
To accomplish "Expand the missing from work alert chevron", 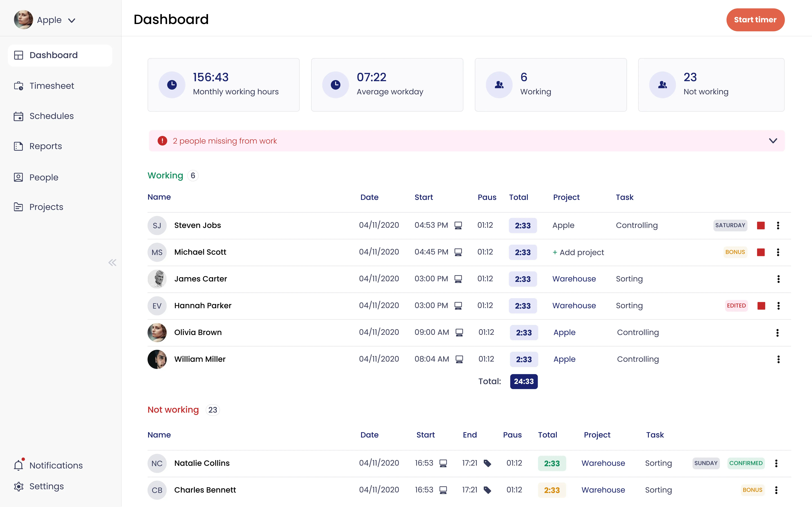I will coord(773,141).
